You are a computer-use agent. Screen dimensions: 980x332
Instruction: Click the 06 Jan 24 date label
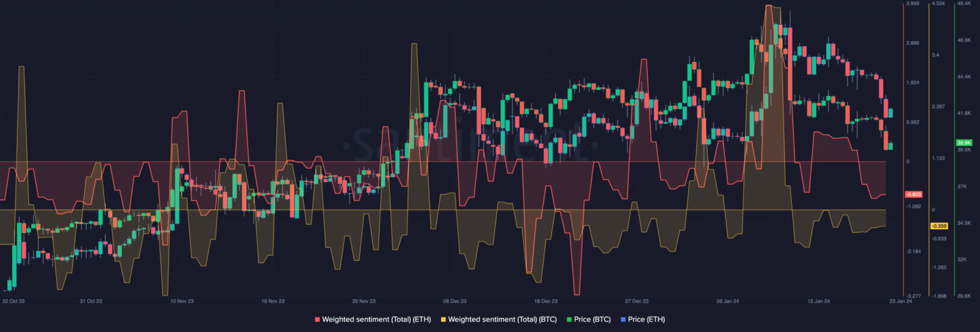click(727, 301)
